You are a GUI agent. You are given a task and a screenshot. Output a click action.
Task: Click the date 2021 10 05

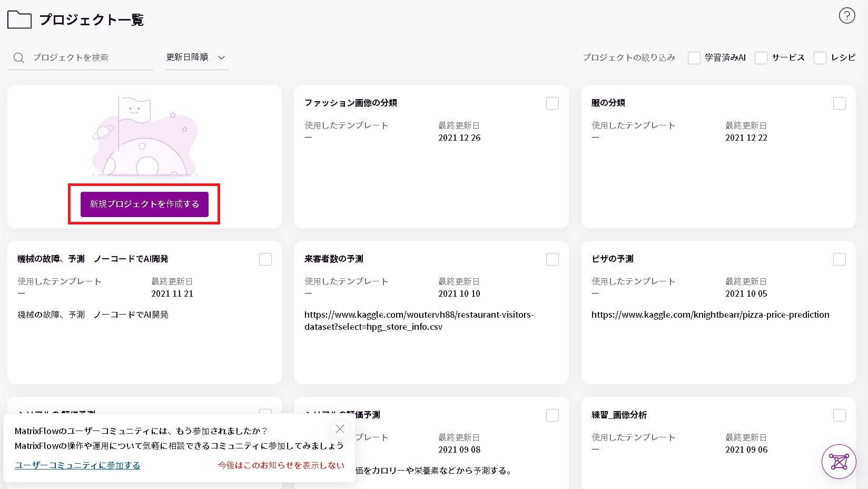coord(746,294)
